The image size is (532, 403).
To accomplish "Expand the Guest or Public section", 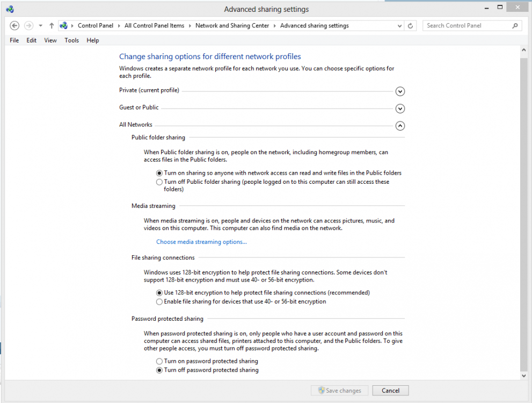I will (x=400, y=109).
